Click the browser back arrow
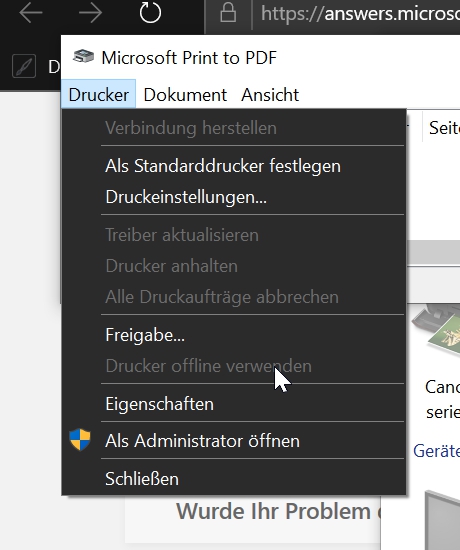 [31, 13]
